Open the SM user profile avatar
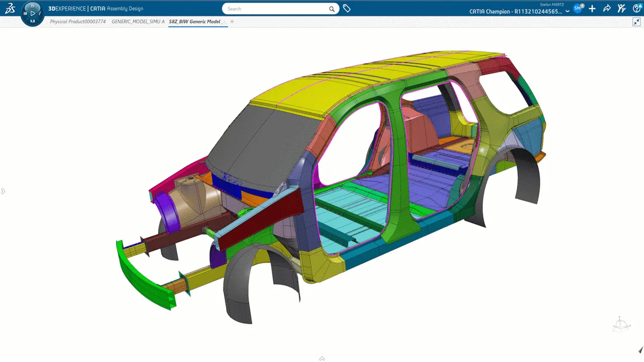This screenshot has width=644, height=362. pos(578,9)
